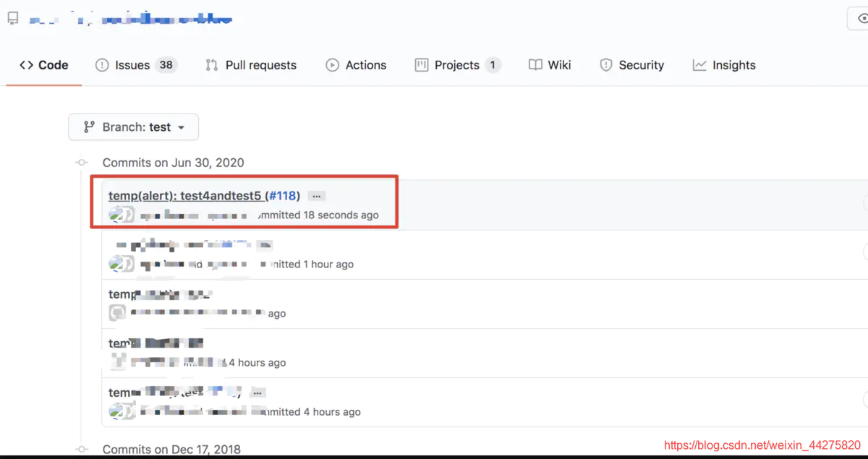Open pull request #118 link
Image resolution: width=868 pixels, height=459 pixels.
tap(282, 196)
